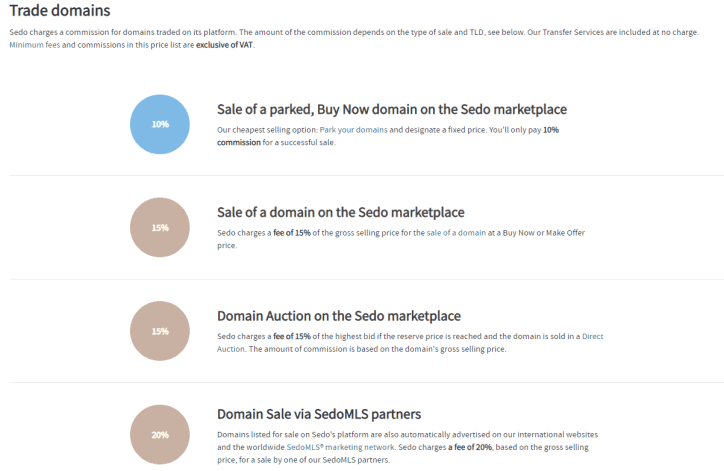Click the 'Sale of a domain on the Sedo marketplace' heading
Viewport: 724px width, 471px height.
pyautogui.click(x=340, y=212)
